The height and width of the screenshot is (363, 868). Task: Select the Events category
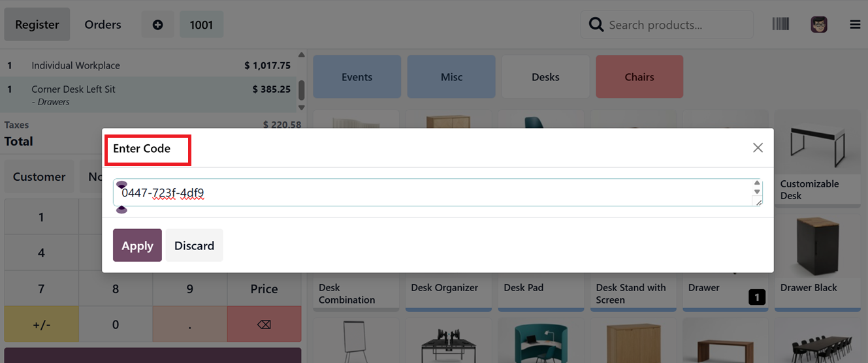(x=357, y=77)
